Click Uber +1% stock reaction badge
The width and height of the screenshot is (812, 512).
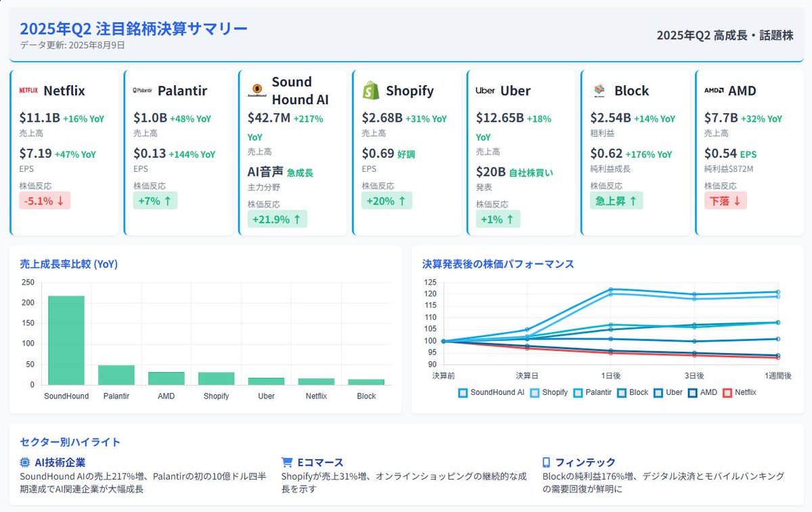[x=498, y=219]
